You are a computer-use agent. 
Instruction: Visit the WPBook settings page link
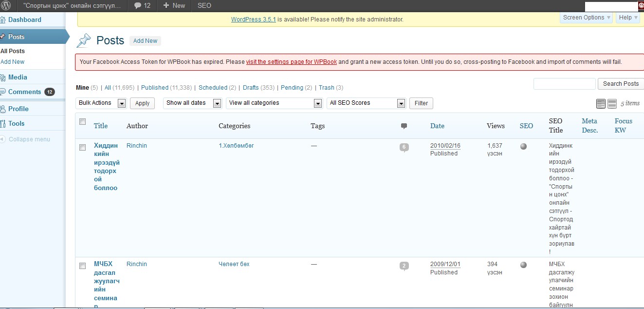[292, 62]
